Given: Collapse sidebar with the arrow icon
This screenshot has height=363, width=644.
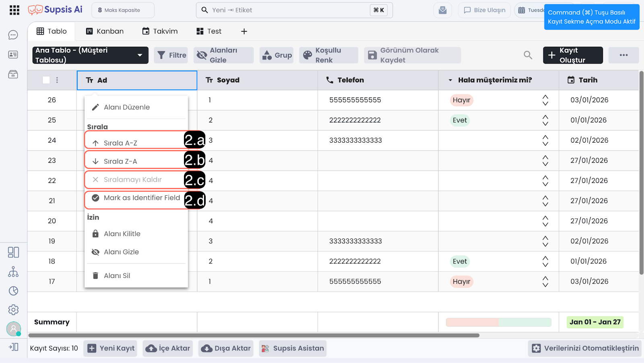Looking at the screenshot, I should 13,347.
